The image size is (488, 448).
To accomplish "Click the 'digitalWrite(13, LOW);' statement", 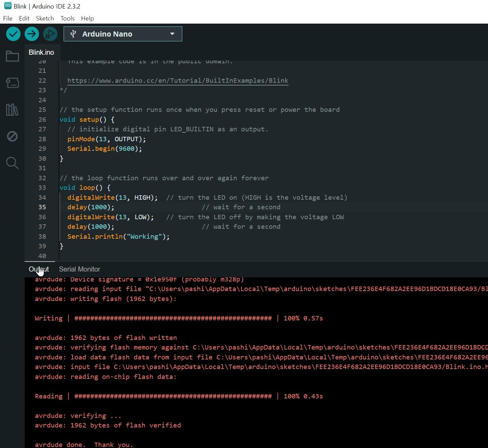I will point(110,217).
